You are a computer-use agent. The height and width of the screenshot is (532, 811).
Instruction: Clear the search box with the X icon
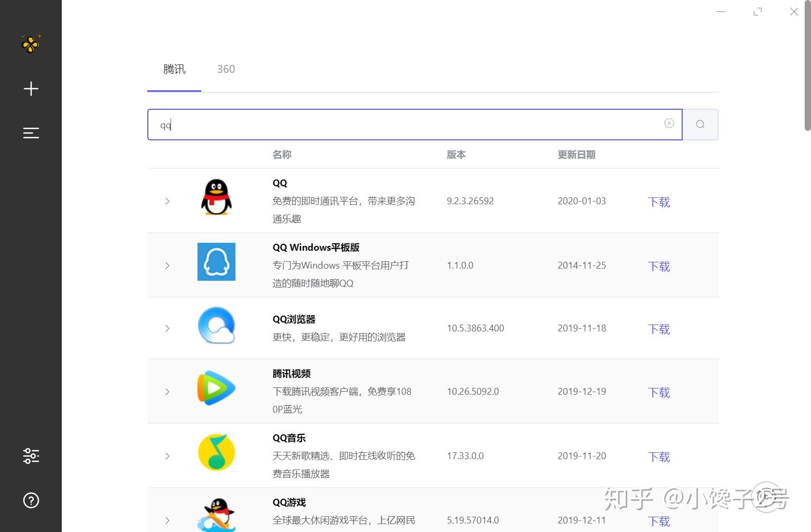click(669, 123)
